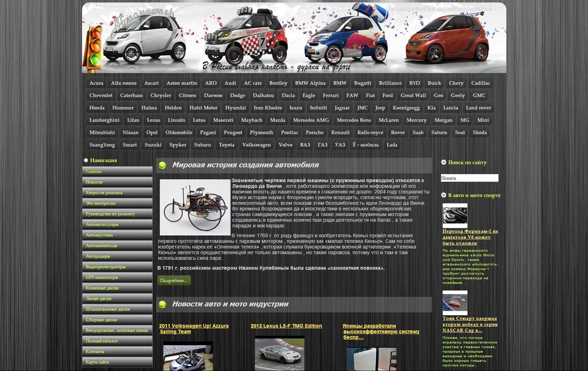Open the 2012 Lexus LS-F TMG Edition link

(286, 326)
